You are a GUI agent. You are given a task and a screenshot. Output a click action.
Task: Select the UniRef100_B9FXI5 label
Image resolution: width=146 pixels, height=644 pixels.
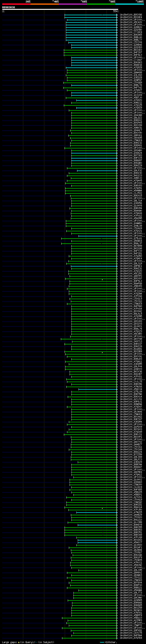pyautogui.click(x=131, y=158)
